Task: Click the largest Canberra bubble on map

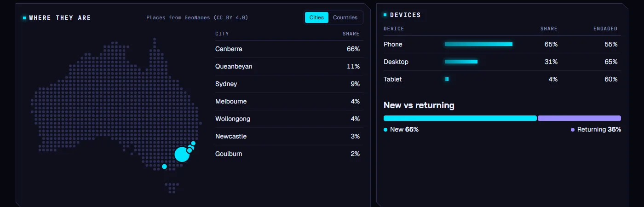Action: 182,155
